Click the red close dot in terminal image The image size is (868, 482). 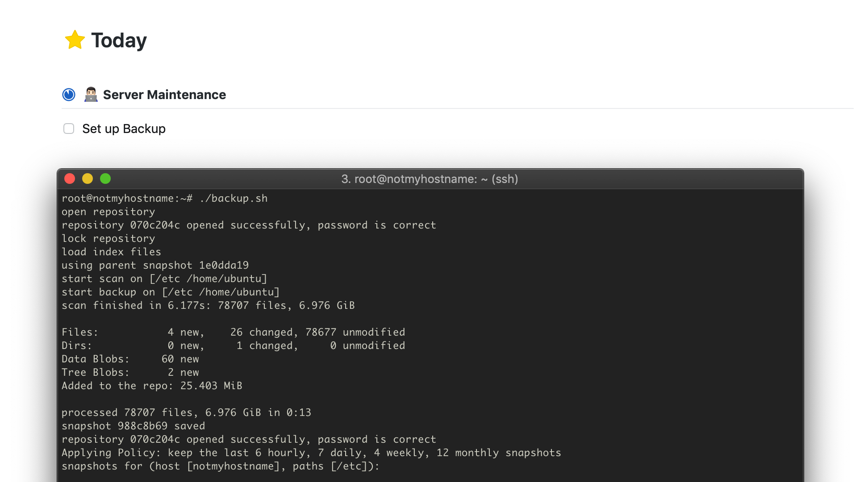[x=70, y=179]
